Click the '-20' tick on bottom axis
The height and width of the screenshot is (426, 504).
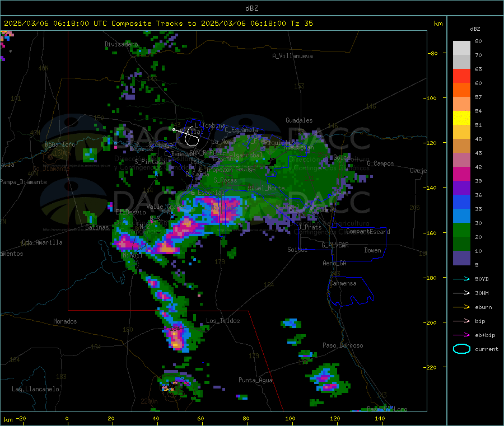click(x=21, y=418)
